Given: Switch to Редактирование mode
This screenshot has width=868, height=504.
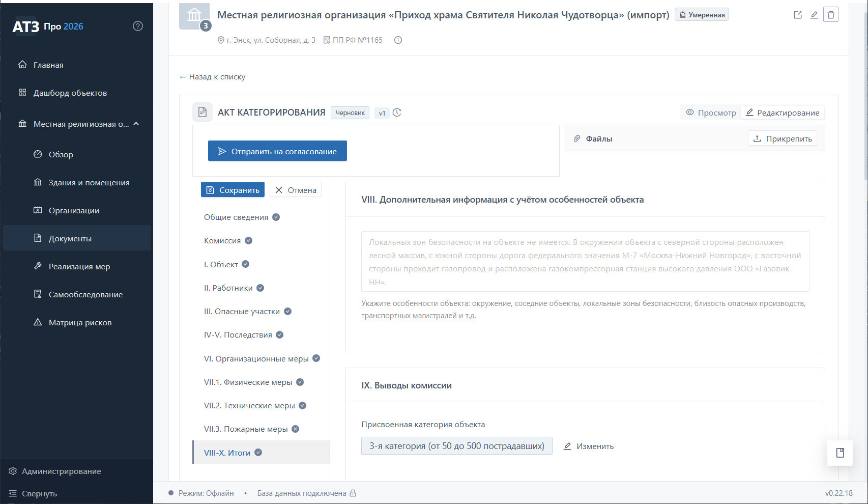Looking at the screenshot, I should [783, 113].
